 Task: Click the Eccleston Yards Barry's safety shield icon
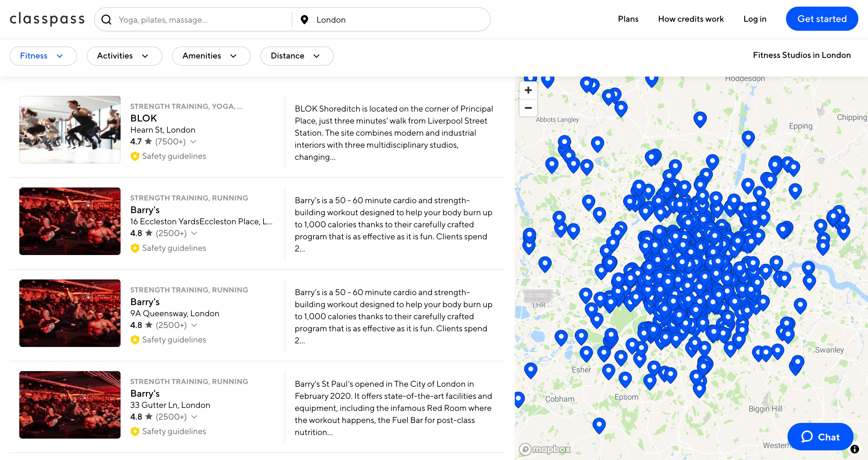click(x=135, y=248)
